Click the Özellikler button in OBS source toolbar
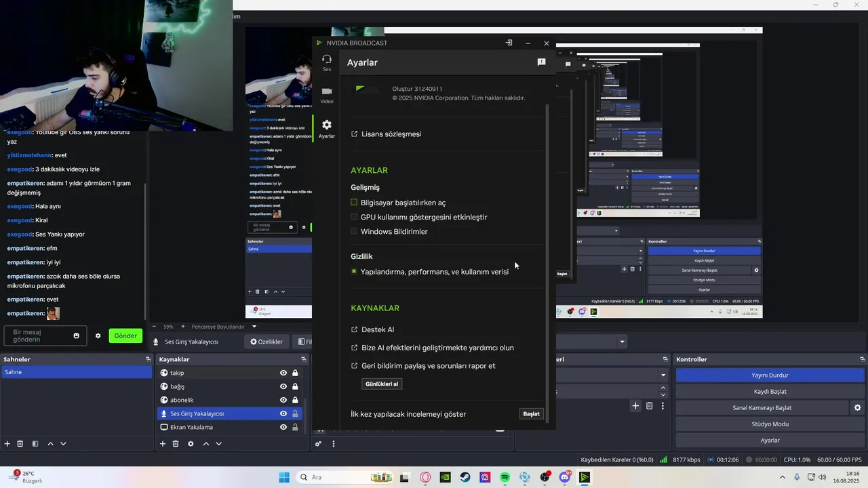Screen dimensions: 868x488 point(266,342)
